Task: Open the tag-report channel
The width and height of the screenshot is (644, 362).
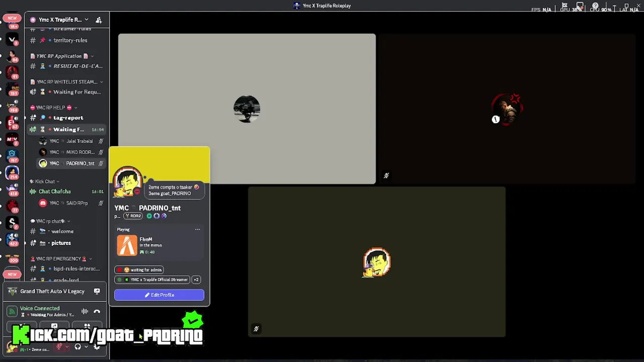Action: (66, 118)
